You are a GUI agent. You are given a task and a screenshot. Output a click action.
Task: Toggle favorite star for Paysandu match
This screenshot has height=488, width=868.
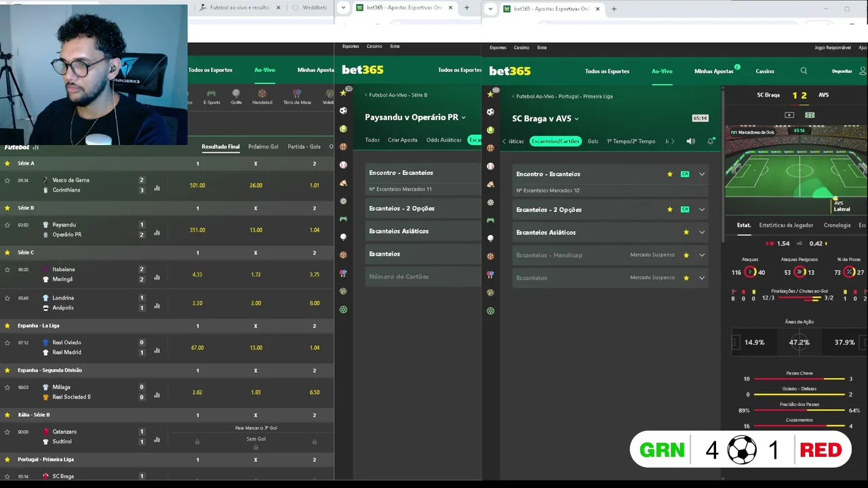(7, 225)
